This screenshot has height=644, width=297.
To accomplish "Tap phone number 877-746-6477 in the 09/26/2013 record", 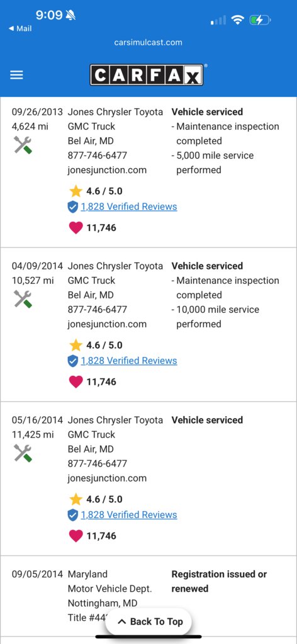I will click(x=98, y=155).
